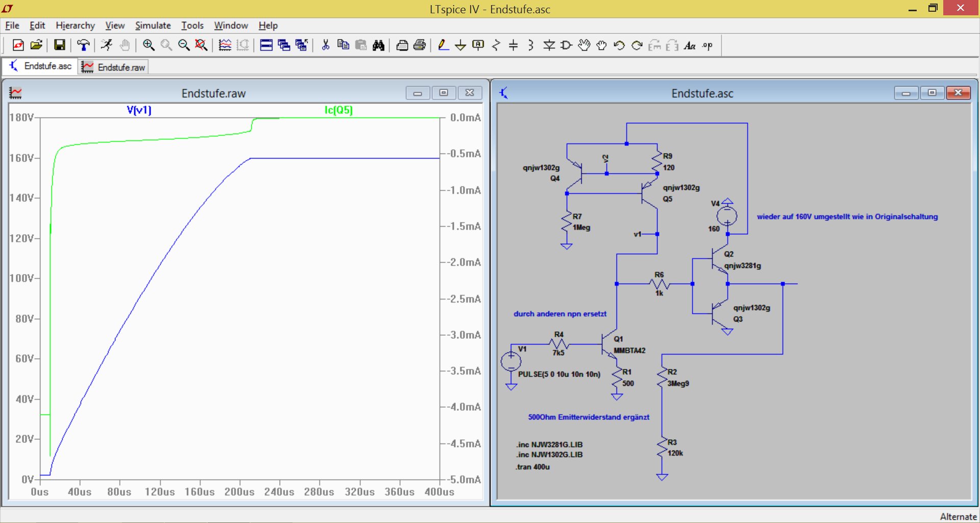Click the Redo arrow icon
This screenshot has width=980, height=523.
tap(637, 45)
